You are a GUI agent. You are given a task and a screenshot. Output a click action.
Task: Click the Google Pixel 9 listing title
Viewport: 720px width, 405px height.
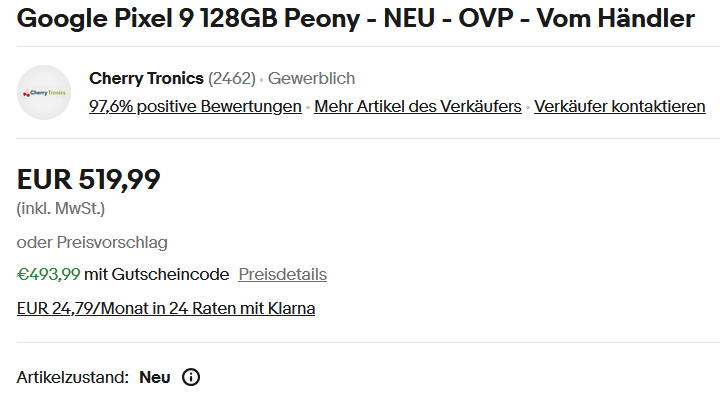pos(356,19)
